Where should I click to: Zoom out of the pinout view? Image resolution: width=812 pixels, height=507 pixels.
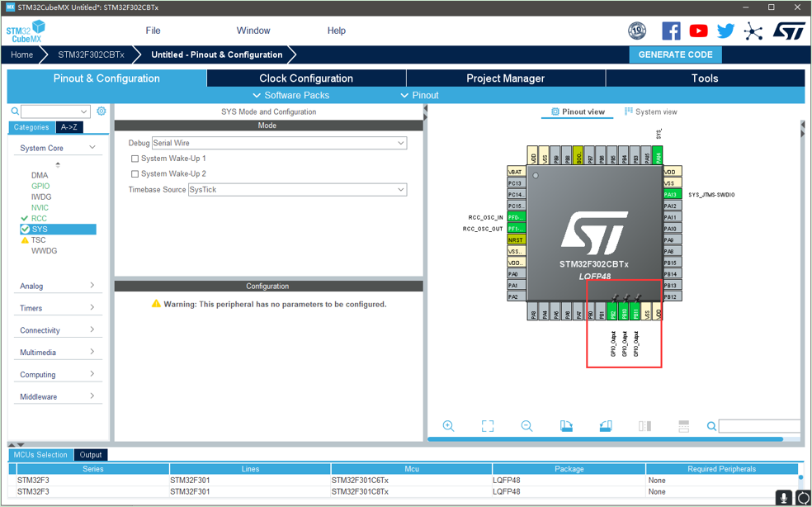(526, 426)
